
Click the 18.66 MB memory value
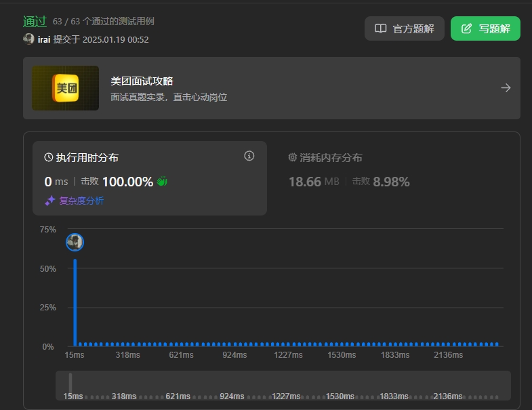[x=314, y=182]
